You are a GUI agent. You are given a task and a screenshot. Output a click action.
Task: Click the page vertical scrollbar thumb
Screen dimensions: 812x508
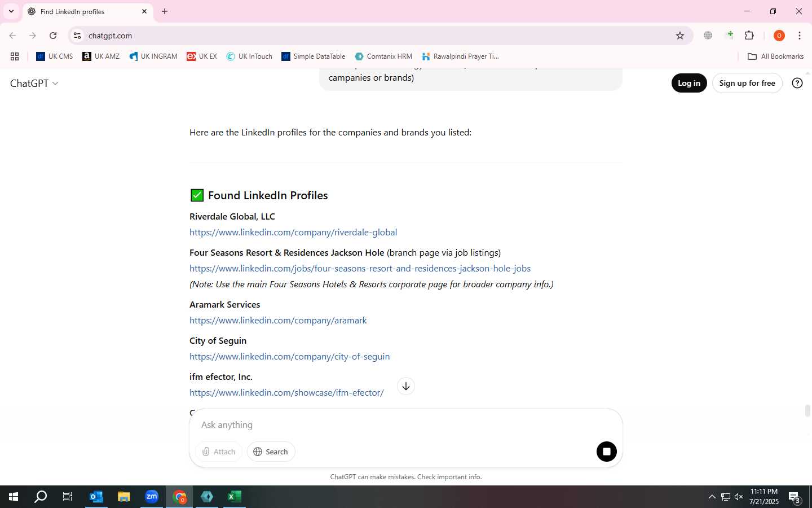tap(807, 411)
